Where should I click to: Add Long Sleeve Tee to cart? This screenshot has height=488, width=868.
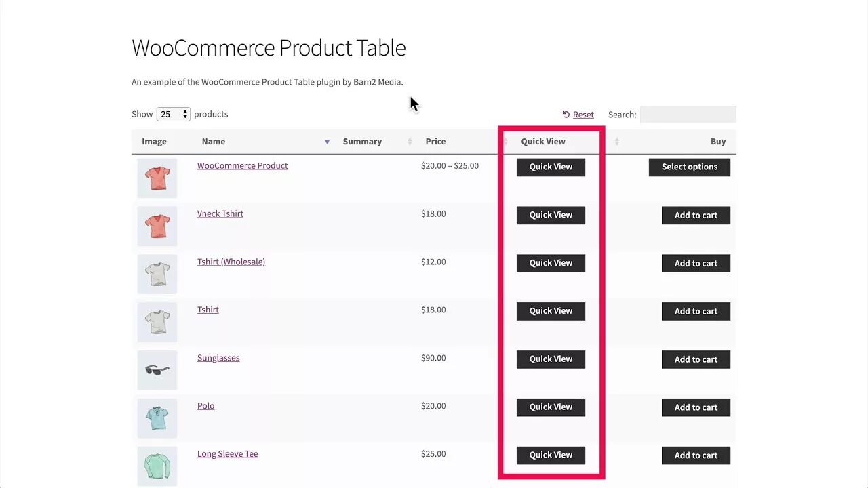pos(696,455)
